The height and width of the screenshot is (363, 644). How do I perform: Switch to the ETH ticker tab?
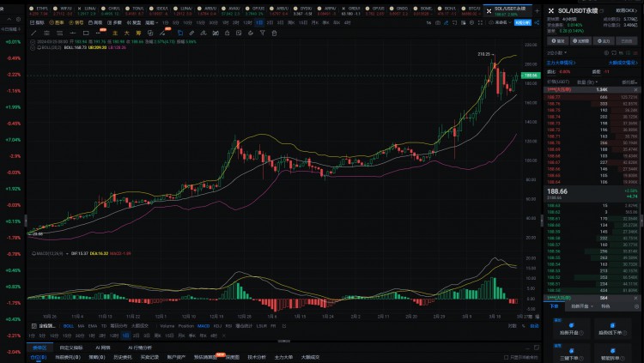tap(39, 11)
